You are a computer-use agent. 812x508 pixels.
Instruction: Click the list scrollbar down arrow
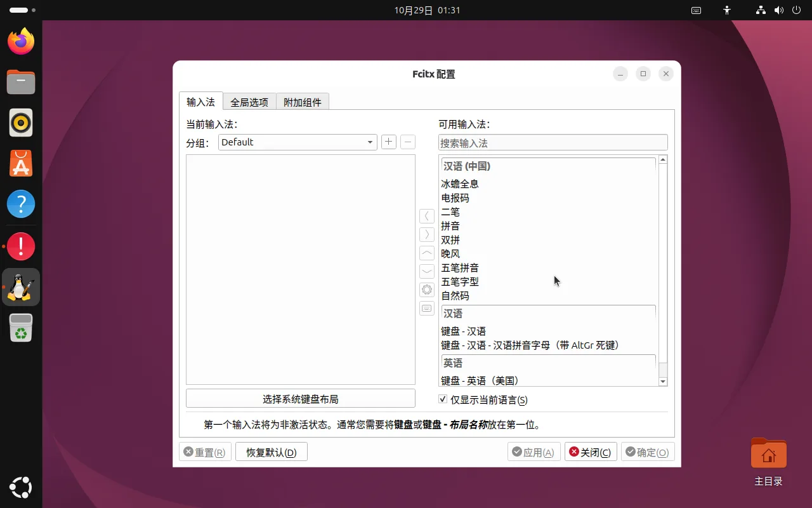[663, 382]
